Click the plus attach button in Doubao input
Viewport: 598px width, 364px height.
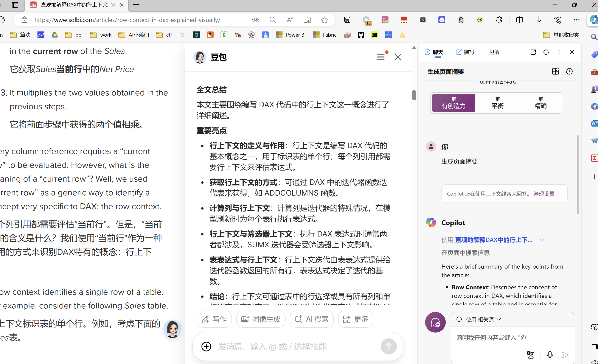tap(206, 347)
